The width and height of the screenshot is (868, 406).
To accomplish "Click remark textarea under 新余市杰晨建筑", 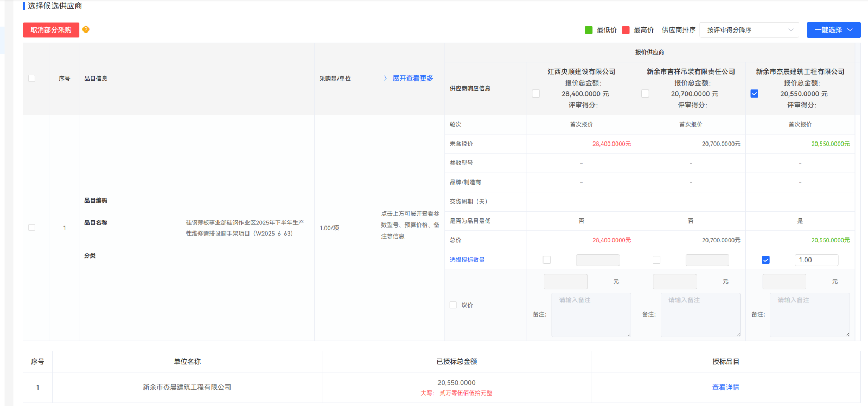I will click(810, 315).
